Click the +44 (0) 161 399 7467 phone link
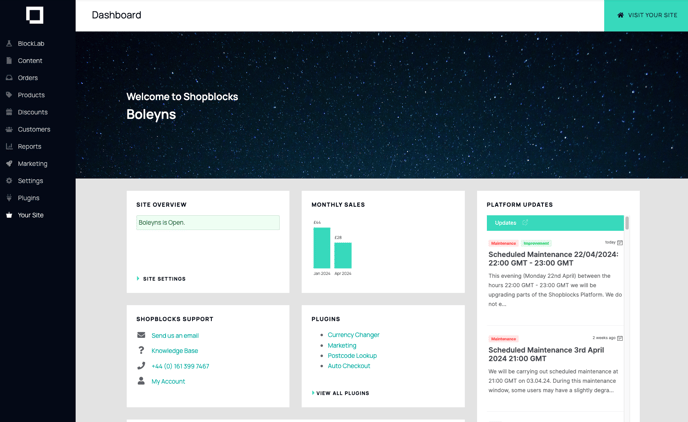 point(180,366)
